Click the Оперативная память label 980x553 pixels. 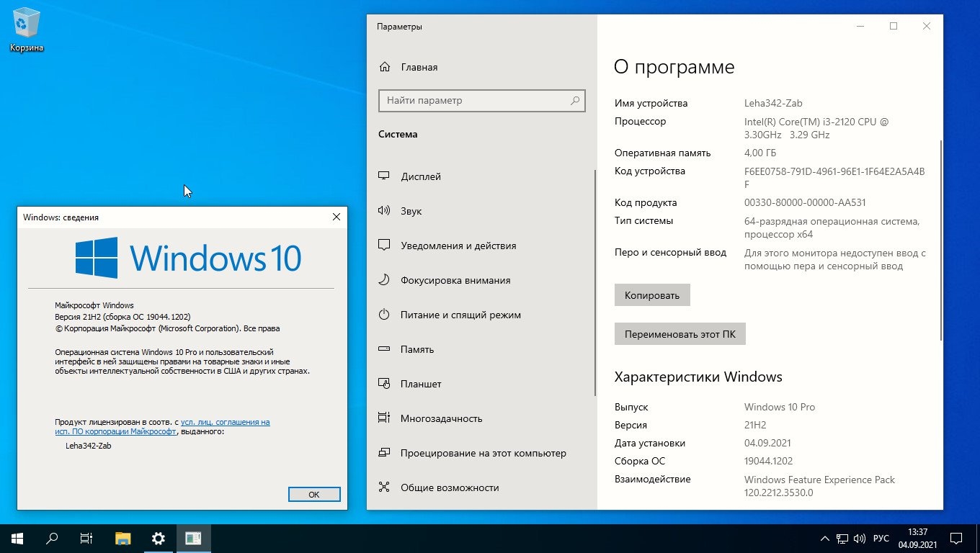pyautogui.click(x=663, y=153)
